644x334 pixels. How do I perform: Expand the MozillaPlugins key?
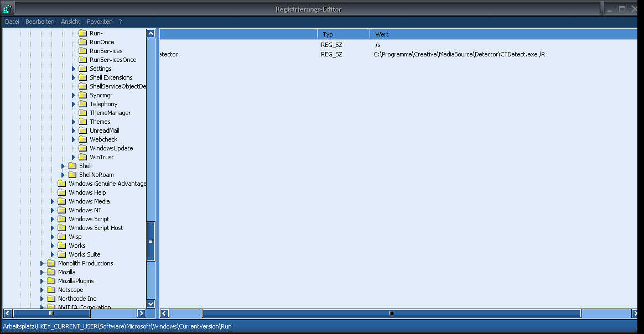tap(41, 281)
